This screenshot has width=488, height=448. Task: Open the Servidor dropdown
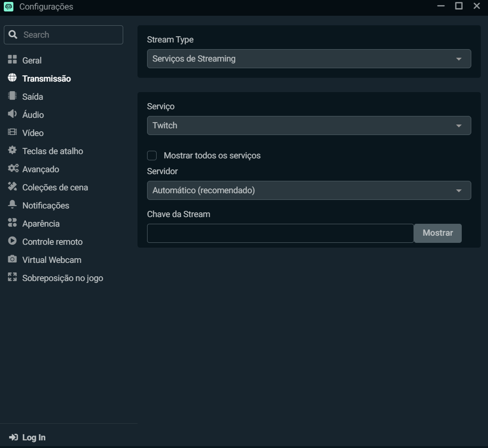tap(309, 190)
